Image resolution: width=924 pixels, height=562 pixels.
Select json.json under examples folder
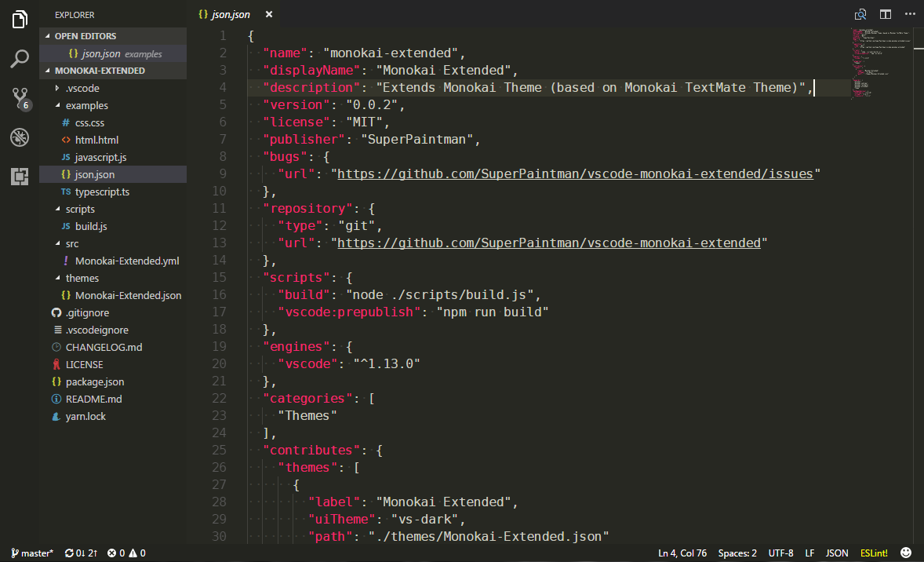point(113,174)
